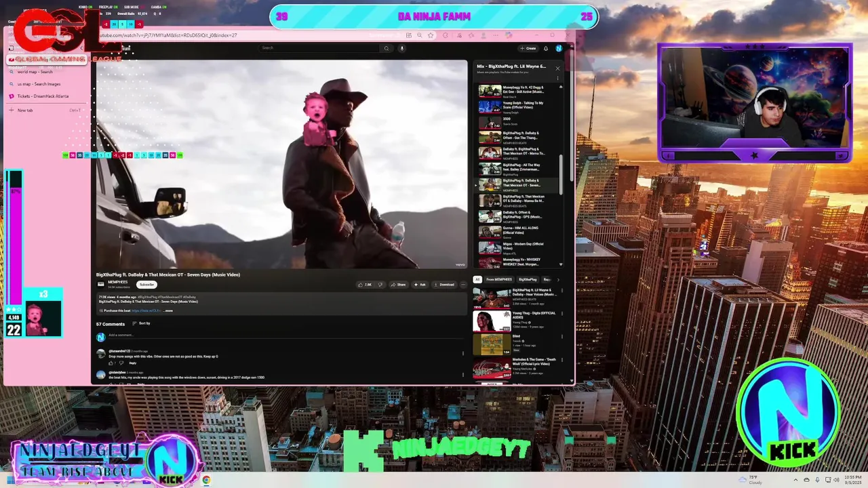The width and height of the screenshot is (868, 488).
Task: Type in the YouTube search box
Action: pos(320,48)
